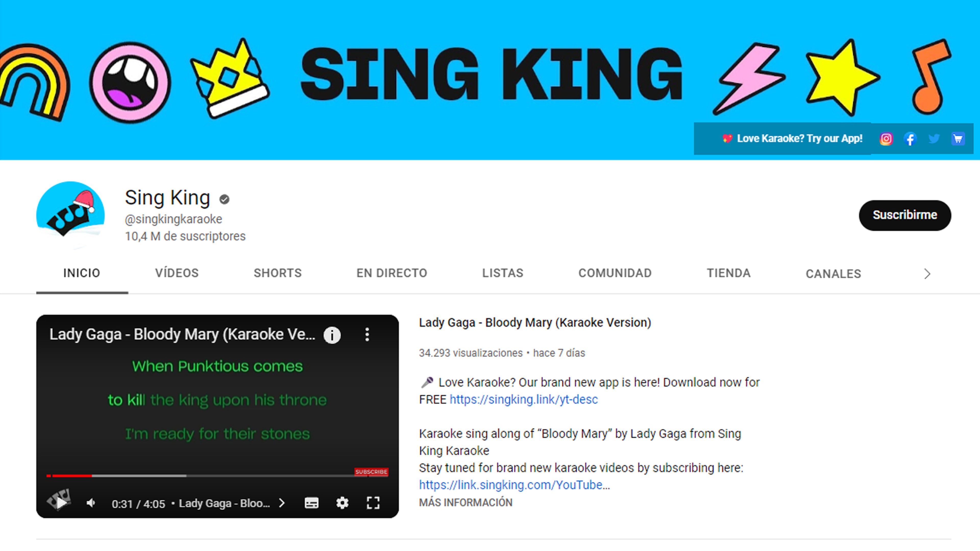Open the Instagram link in the banner
The width and height of the screenshot is (980, 551).
pyautogui.click(x=886, y=139)
